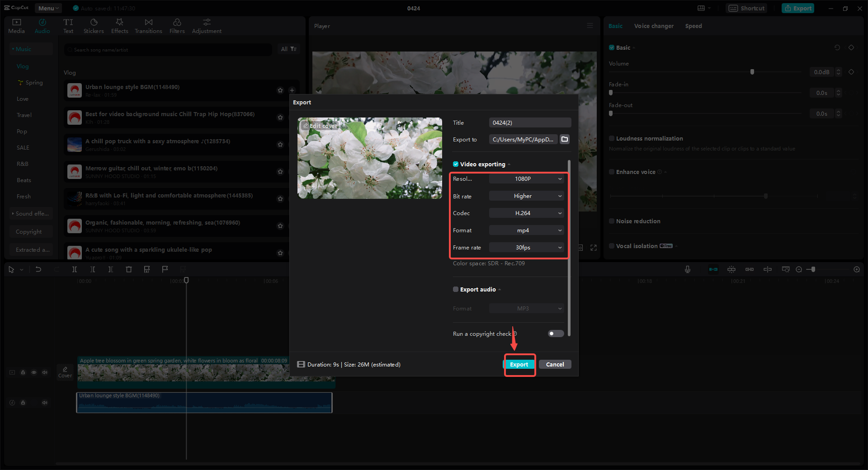Screen dimensions: 868x470
Task: Enable Noise reduction checkbox
Action: 612,221
